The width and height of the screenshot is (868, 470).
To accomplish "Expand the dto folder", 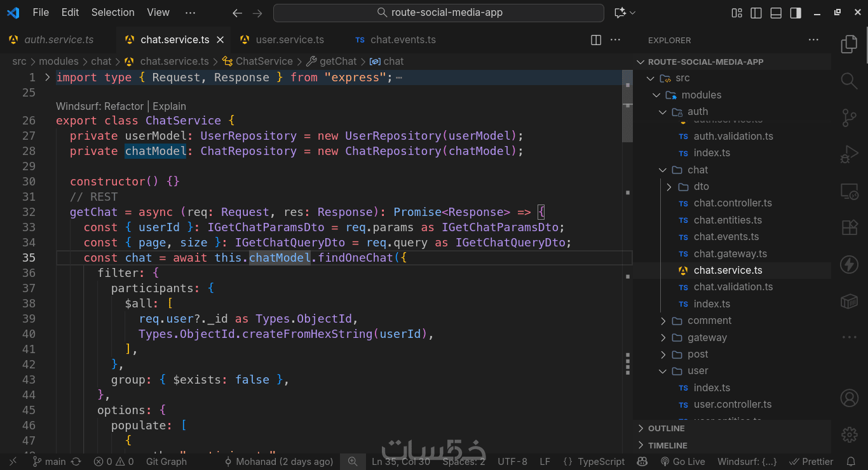I will point(669,187).
